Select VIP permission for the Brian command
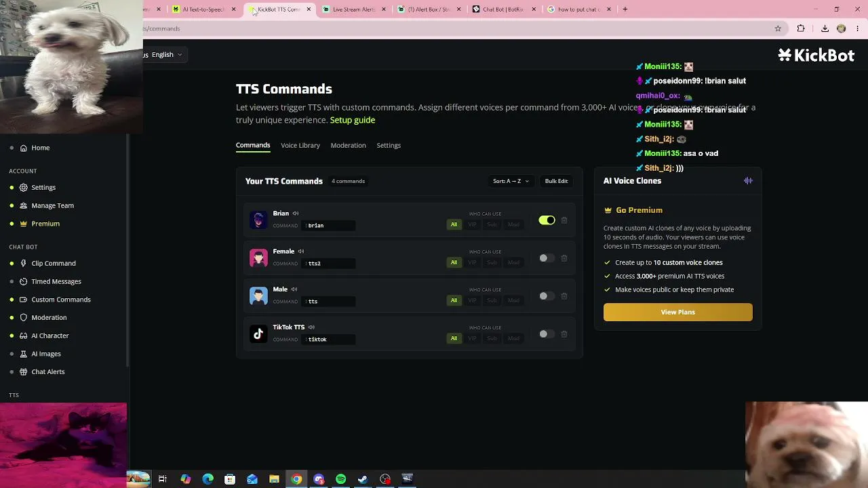 tap(473, 225)
